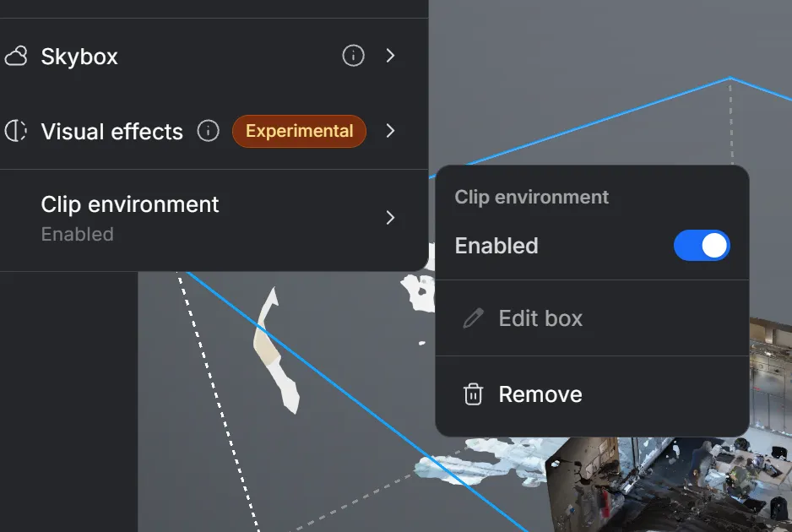Click the Skybox cloud icon
Image resolution: width=792 pixels, height=532 pixels.
[16, 56]
